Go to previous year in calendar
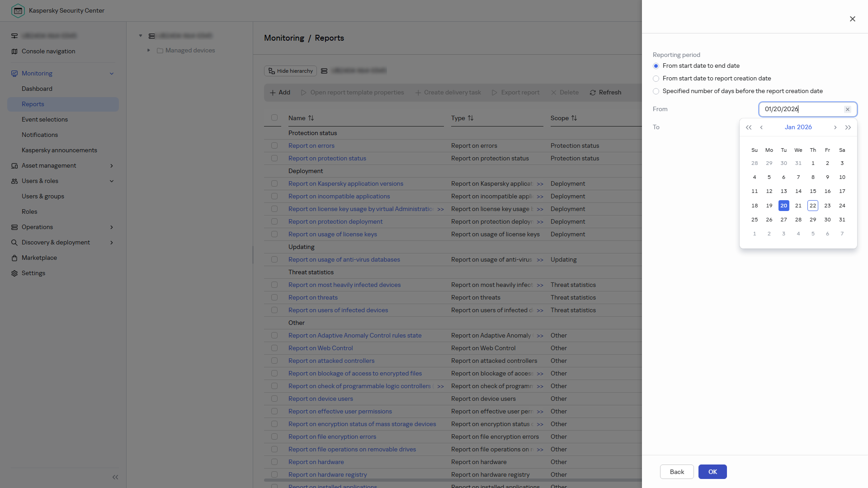The width and height of the screenshot is (868, 488). click(749, 127)
